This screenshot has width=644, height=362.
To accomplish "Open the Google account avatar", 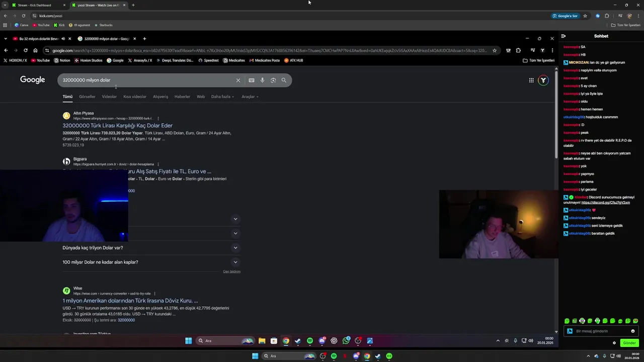I will pyautogui.click(x=543, y=80).
